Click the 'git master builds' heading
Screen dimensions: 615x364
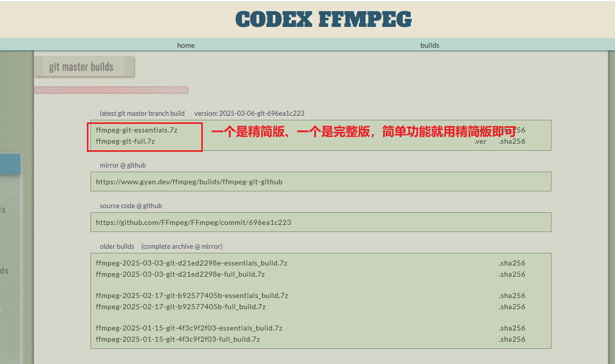tap(81, 67)
